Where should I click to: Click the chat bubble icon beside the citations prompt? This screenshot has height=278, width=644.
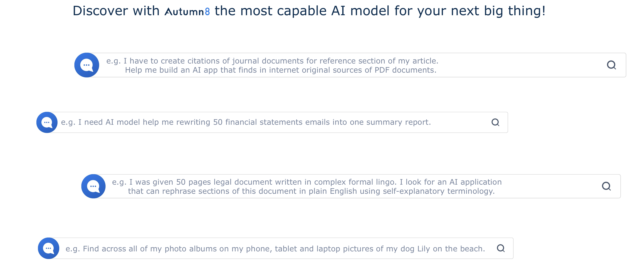pos(87,65)
